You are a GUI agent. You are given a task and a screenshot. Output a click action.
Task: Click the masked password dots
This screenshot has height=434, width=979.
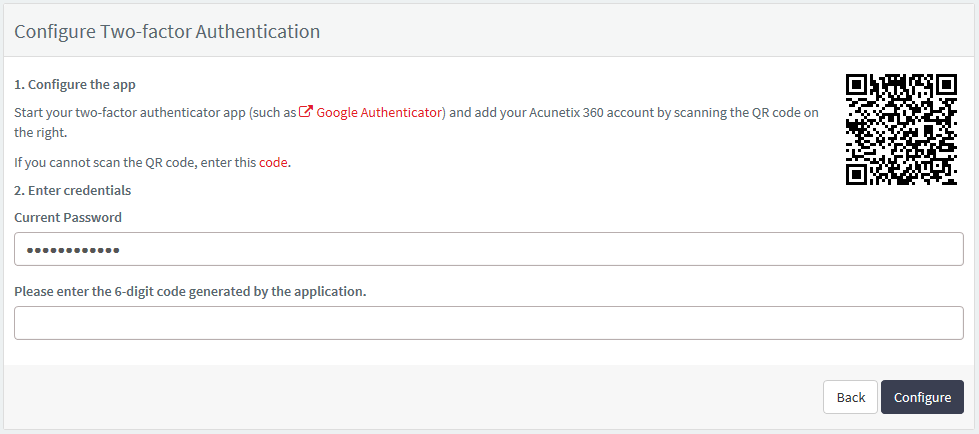73,250
